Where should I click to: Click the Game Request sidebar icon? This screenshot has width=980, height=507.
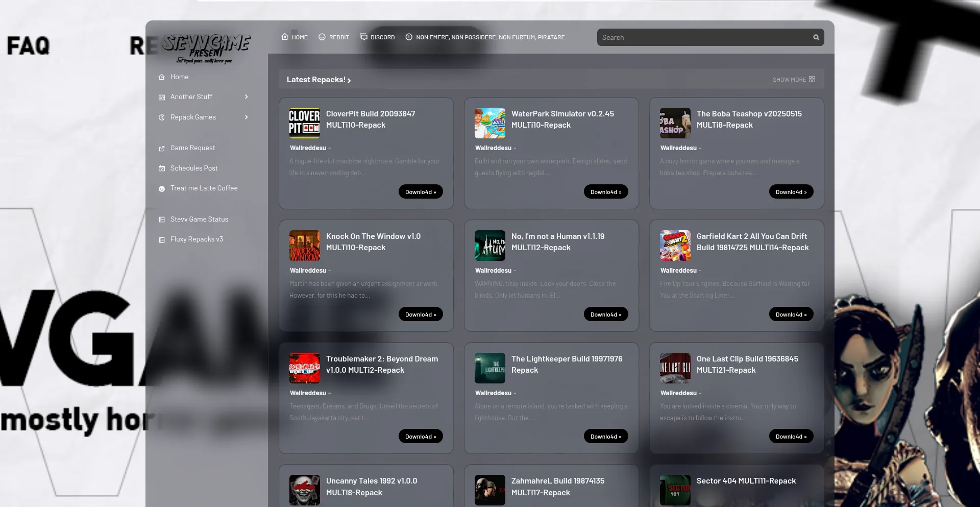[162, 148]
